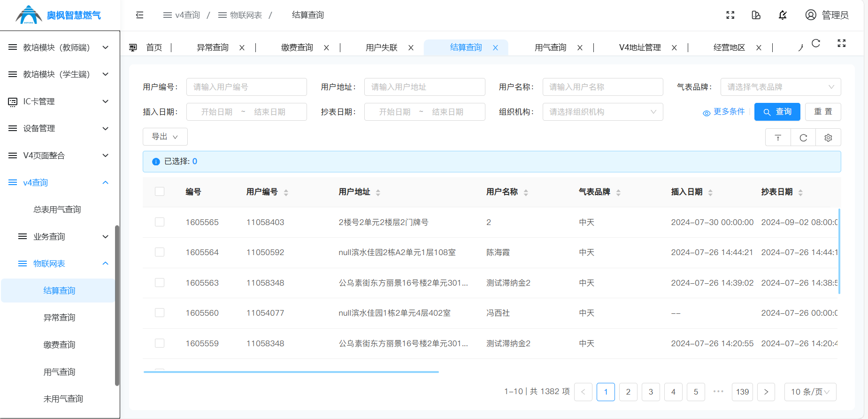Switch to the 异常查询 tab
The width and height of the screenshot is (868, 419).
click(x=213, y=47)
